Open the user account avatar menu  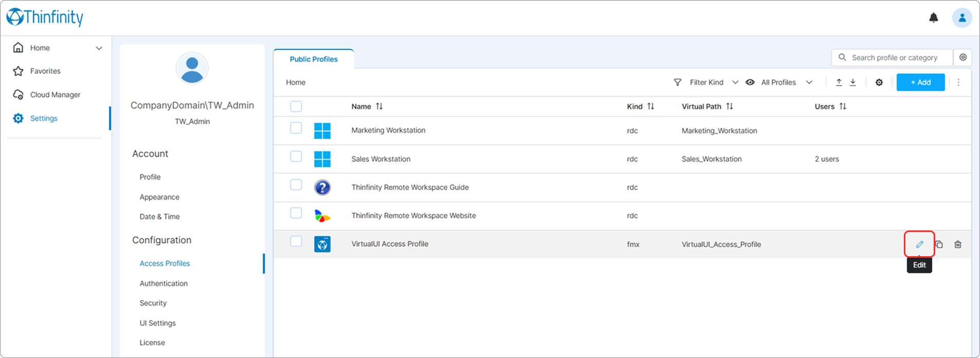[962, 18]
